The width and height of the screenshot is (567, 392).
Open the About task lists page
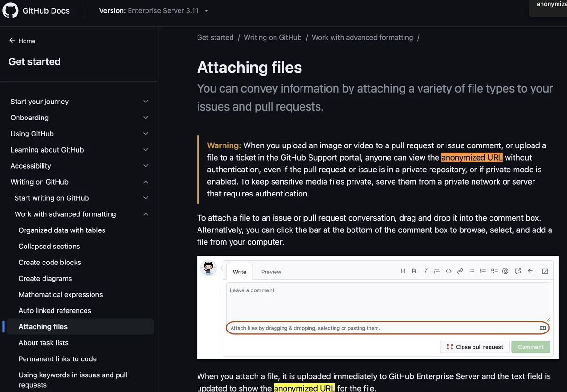(x=43, y=342)
